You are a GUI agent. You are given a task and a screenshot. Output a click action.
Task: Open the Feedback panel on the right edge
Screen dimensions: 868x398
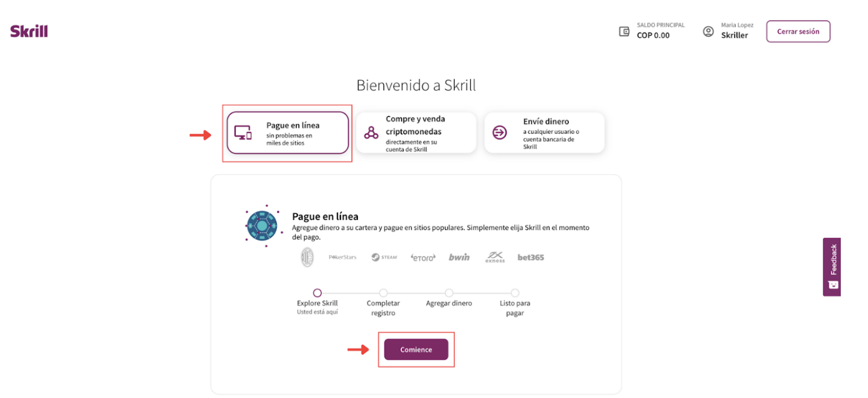click(831, 266)
